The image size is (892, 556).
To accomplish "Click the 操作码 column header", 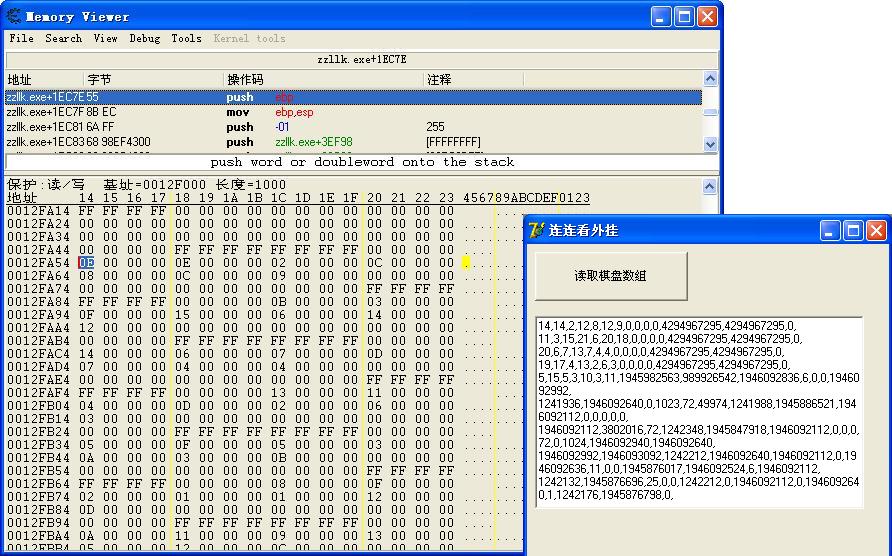I will (x=323, y=80).
